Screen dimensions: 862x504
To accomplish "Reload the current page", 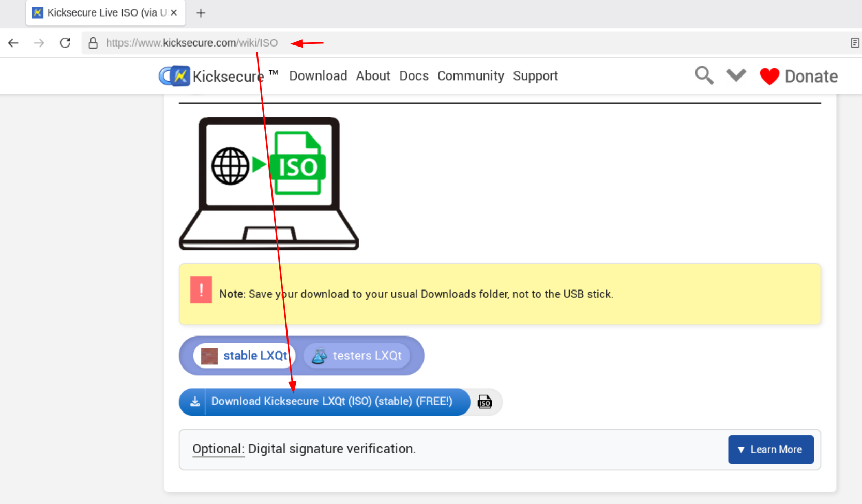I will [x=65, y=43].
